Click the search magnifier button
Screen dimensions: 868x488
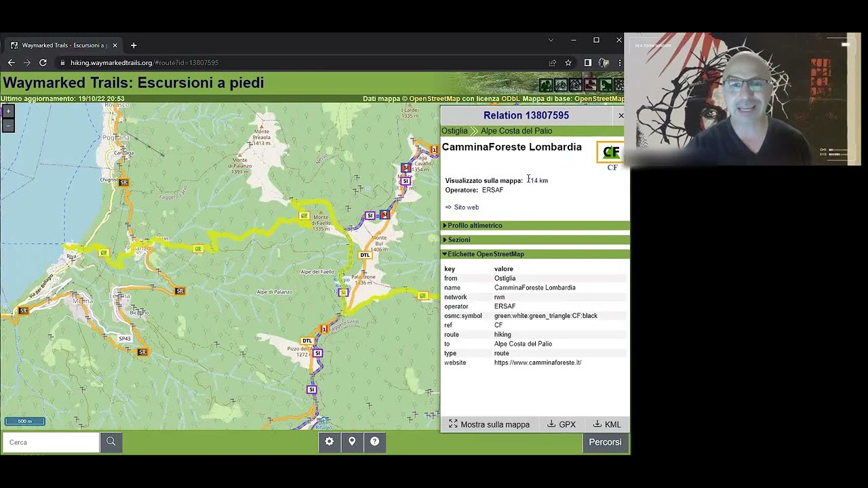coord(111,442)
